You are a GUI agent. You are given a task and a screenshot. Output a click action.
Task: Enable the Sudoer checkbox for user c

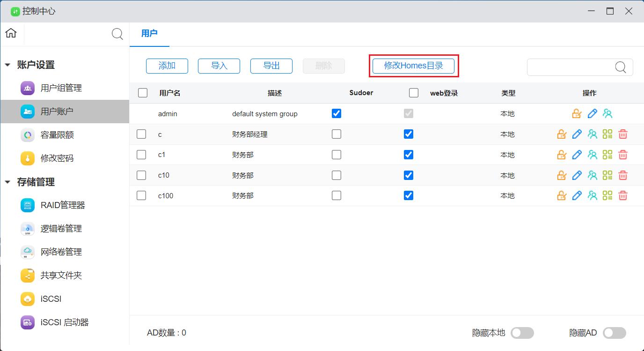(336, 134)
